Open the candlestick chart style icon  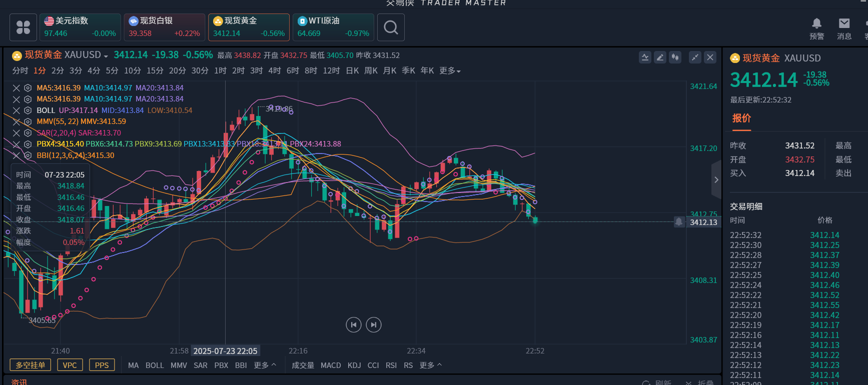pyautogui.click(x=675, y=57)
